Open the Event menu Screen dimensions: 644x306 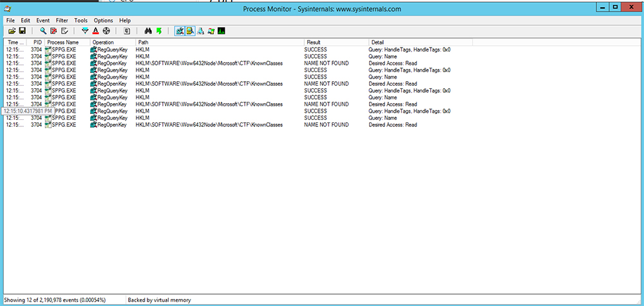[43, 21]
